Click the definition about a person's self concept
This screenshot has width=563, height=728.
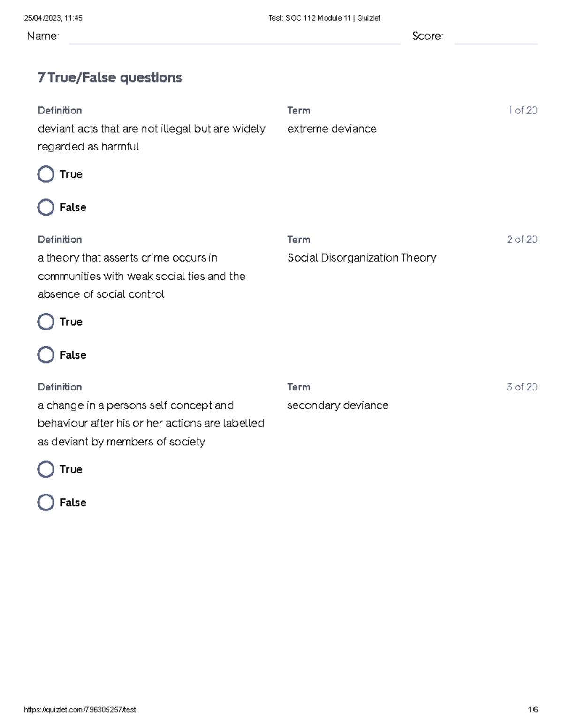pyautogui.click(x=151, y=423)
